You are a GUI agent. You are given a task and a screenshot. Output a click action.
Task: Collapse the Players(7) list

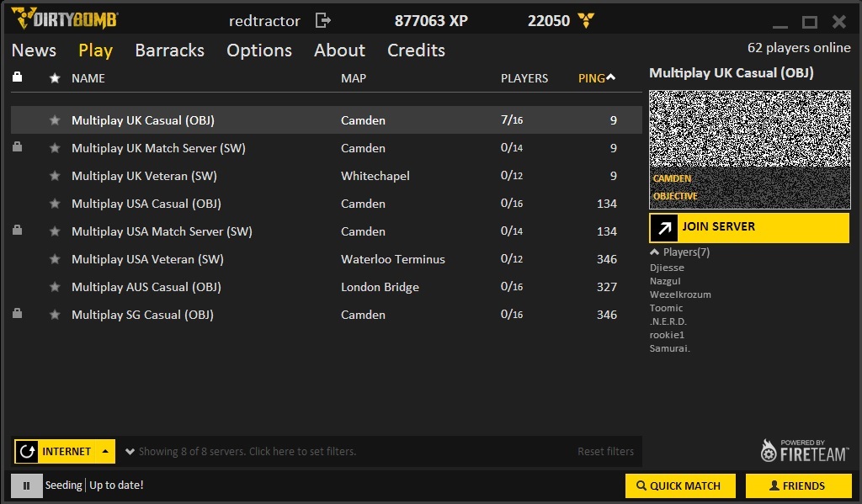655,252
